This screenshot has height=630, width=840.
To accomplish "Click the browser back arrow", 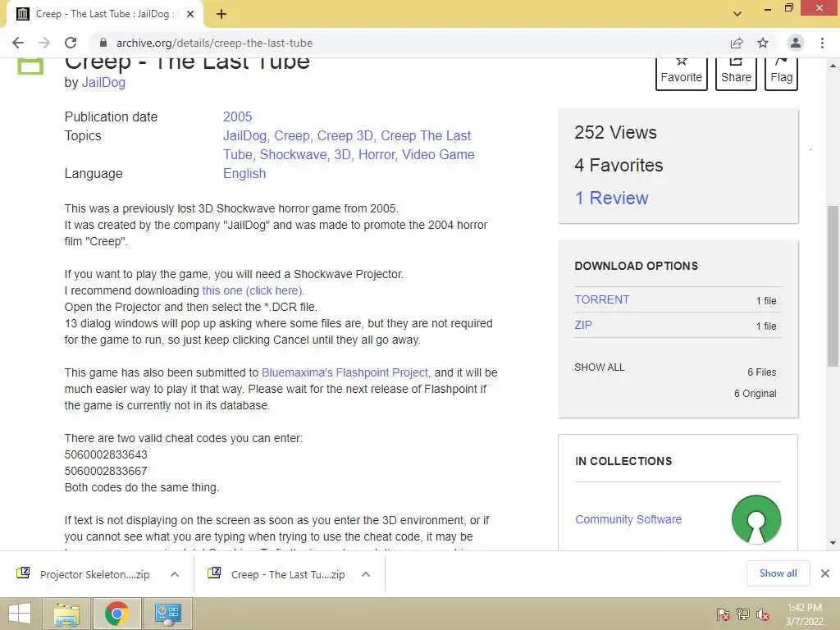I will coord(18,43).
